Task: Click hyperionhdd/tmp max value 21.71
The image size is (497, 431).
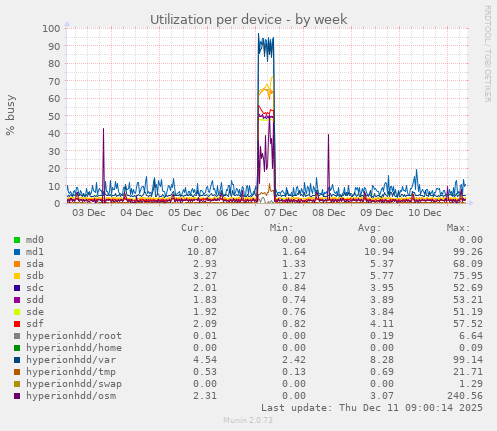Action: [468, 372]
